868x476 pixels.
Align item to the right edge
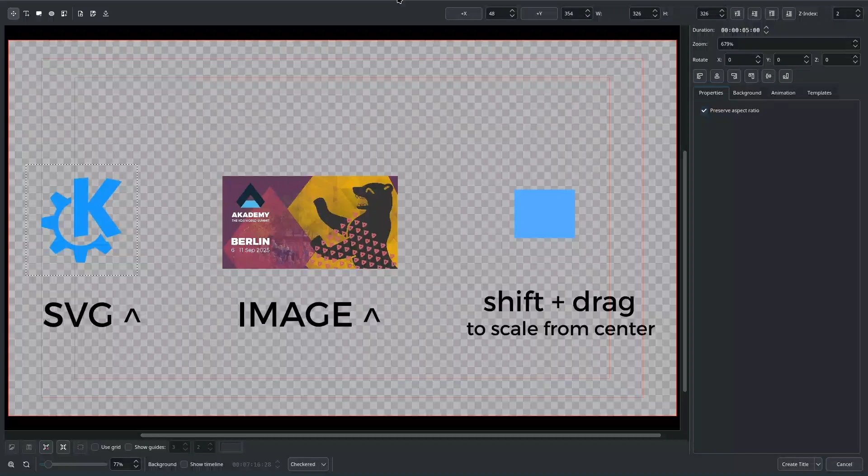[x=734, y=76]
